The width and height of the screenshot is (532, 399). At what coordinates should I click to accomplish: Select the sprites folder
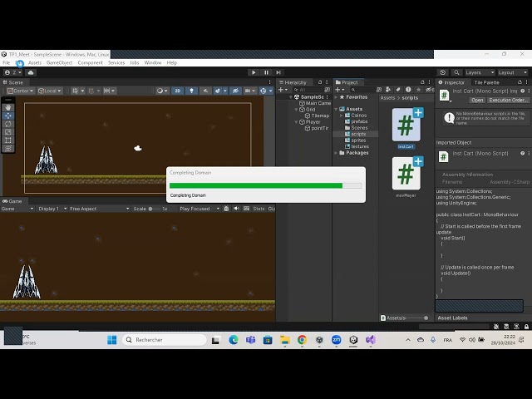pos(358,140)
